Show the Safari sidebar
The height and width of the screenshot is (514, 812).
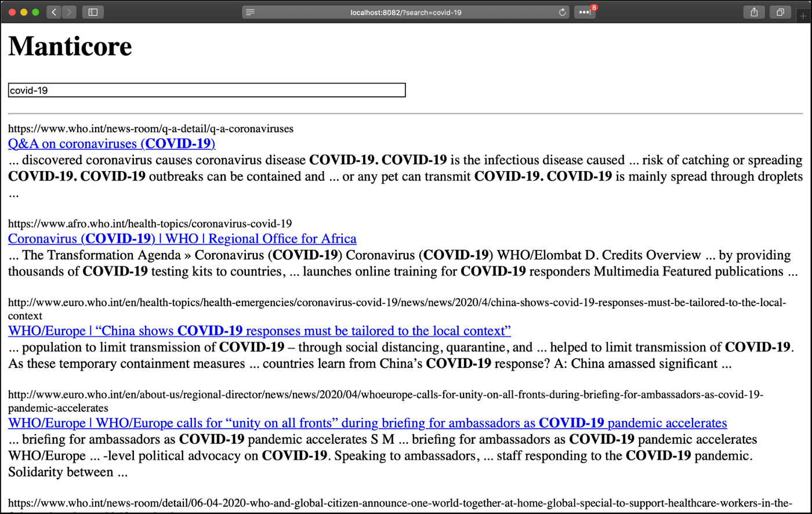coord(93,12)
